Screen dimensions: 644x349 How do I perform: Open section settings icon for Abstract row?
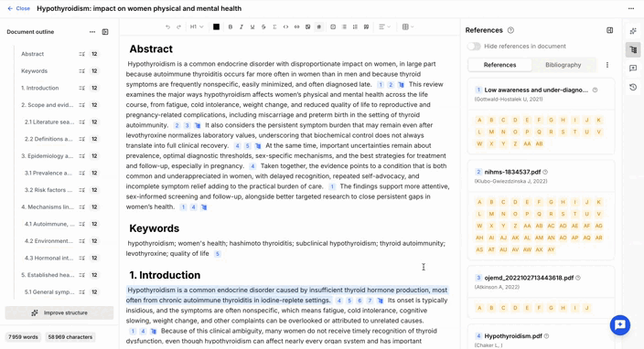coord(81,54)
